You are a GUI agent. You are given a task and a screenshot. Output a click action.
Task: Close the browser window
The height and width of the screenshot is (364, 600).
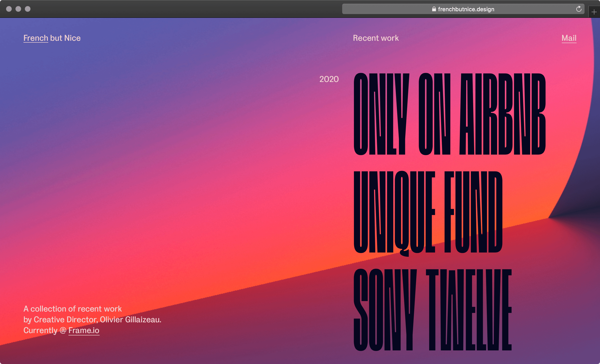point(9,9)
